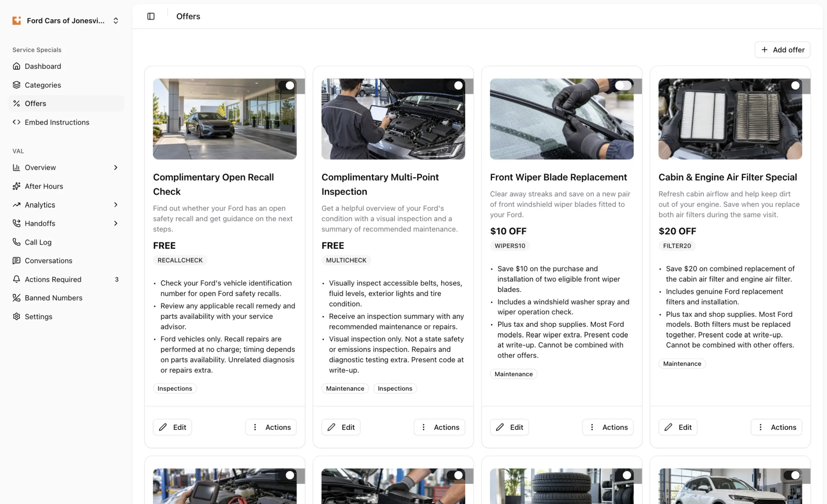Click the Dashboard home icon
The image size is (827, 504).
[17, 66]
